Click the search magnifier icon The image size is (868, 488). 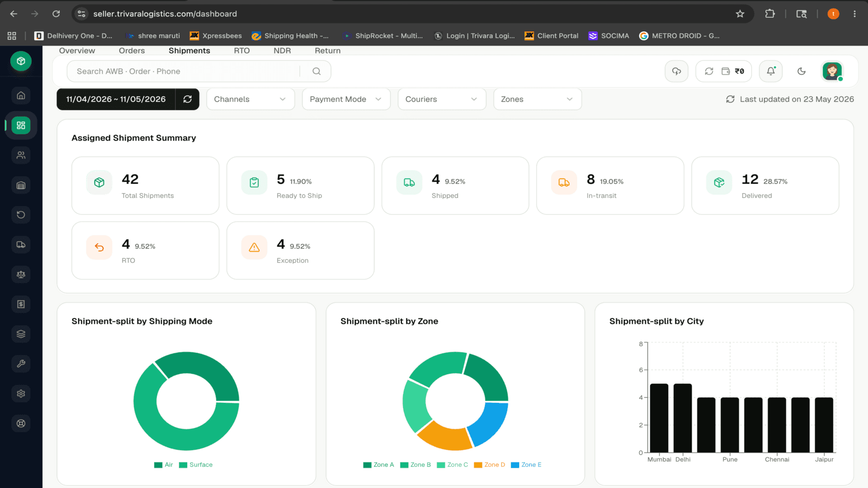pos(316,71)
